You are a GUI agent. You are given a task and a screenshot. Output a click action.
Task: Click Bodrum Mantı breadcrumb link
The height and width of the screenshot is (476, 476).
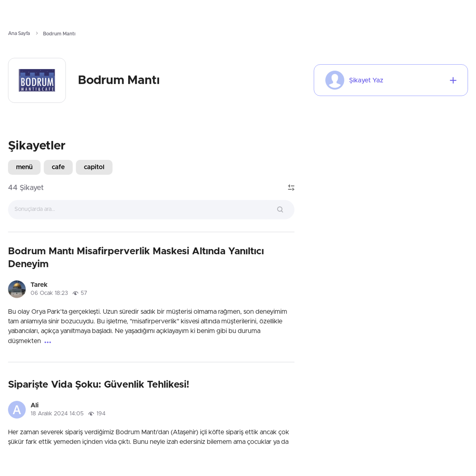point(59,34)
